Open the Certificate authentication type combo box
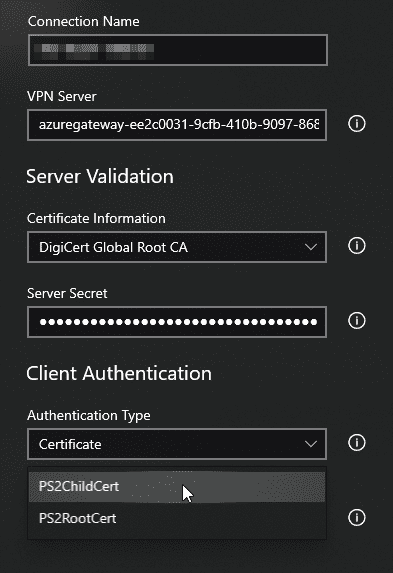The width and height of the screenshot is (393, 573). [177, 444]
